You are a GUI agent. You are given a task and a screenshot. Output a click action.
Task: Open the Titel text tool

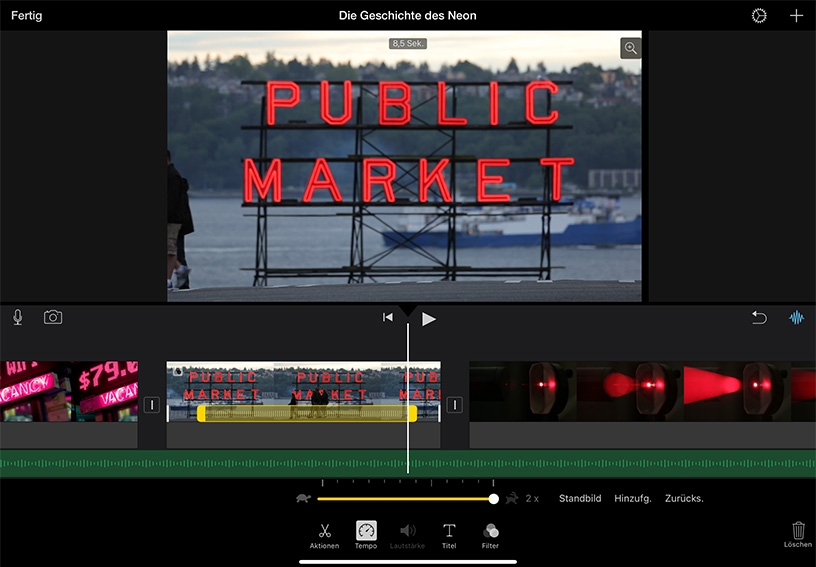point(449,536)
